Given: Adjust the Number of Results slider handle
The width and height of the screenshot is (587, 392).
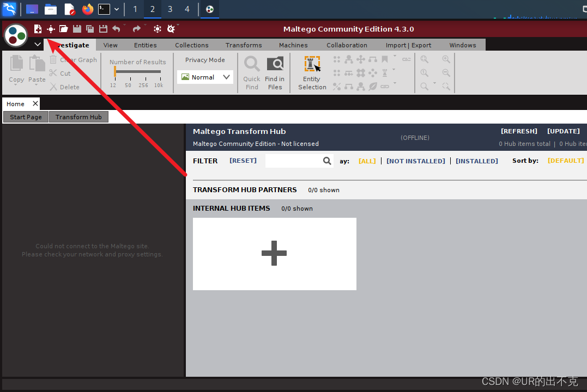Looking at the screenshot, I should (x=115, y=71).
